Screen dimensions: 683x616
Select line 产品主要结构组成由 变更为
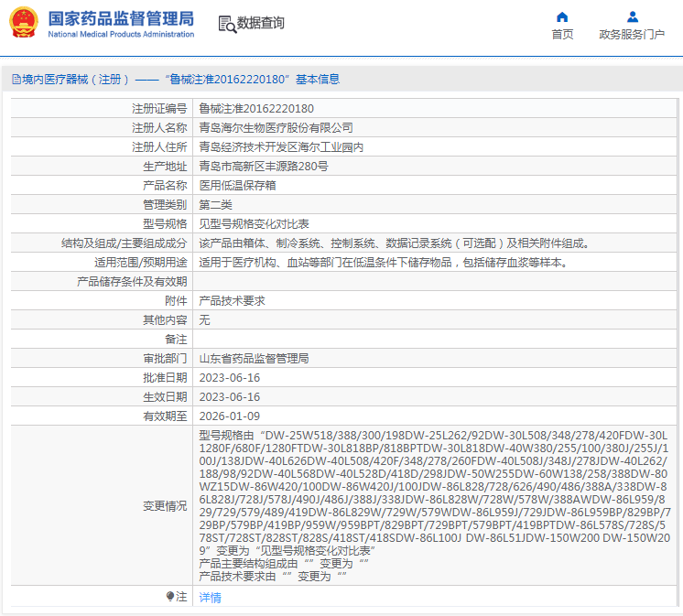pos(284,563)
